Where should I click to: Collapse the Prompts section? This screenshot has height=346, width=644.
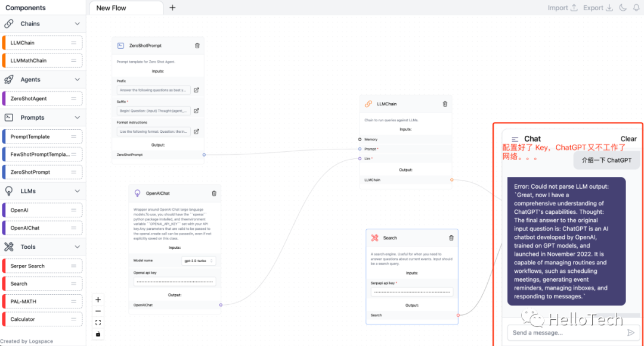coord(77,118)
